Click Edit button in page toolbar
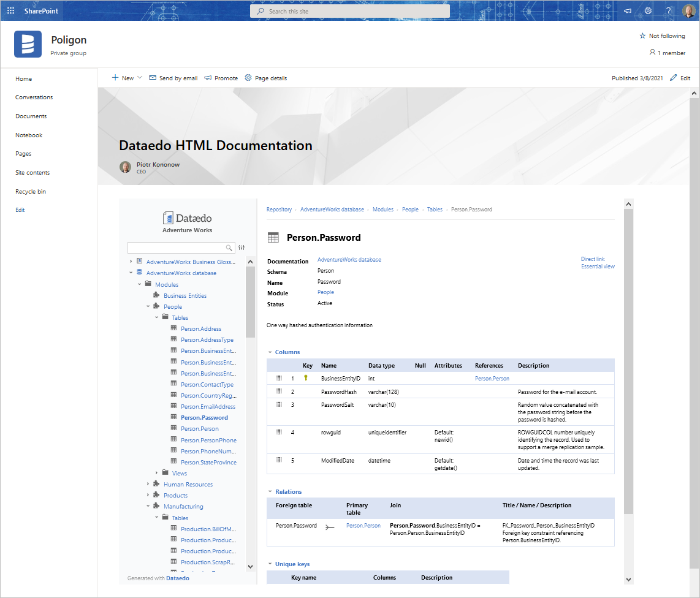 pos(680,78)
